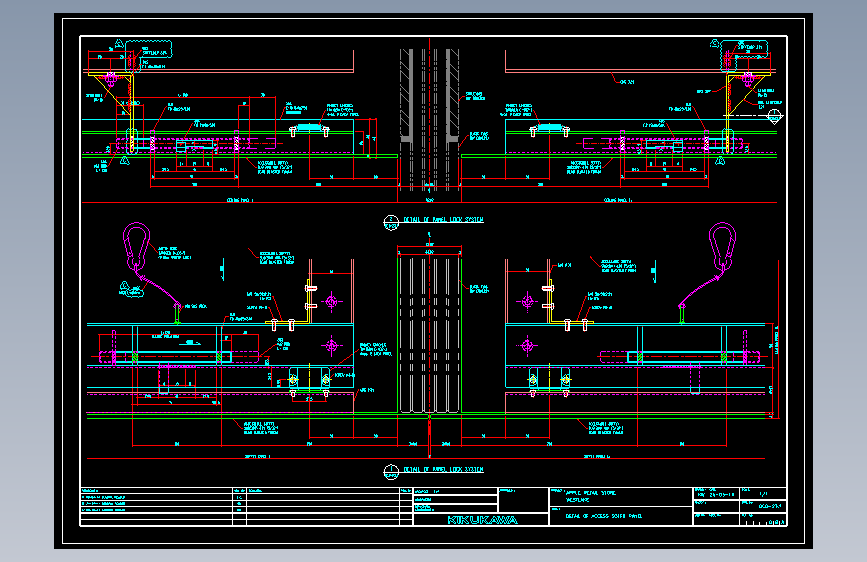Click the 'DETAIL OF ACCESS DOOR PANEL' drawing title
Image resolution: width=867 pixels, height=562 pixels.
603,516
